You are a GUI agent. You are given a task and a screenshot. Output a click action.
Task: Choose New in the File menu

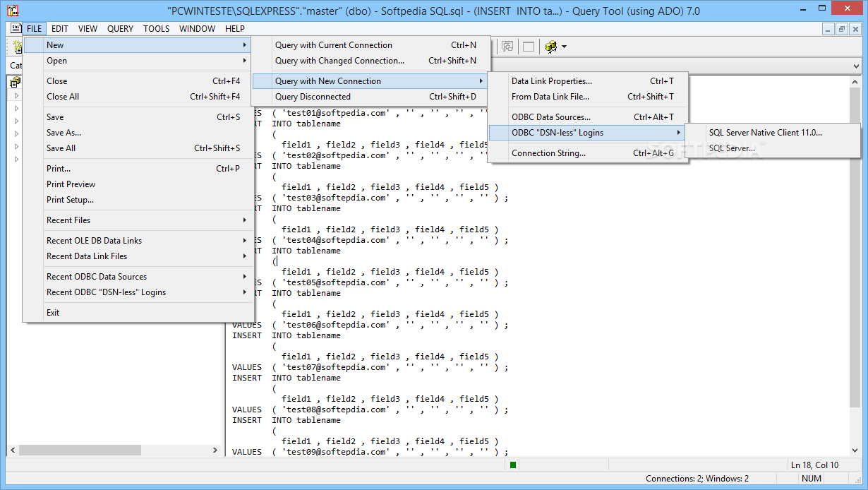click(138, 45)
